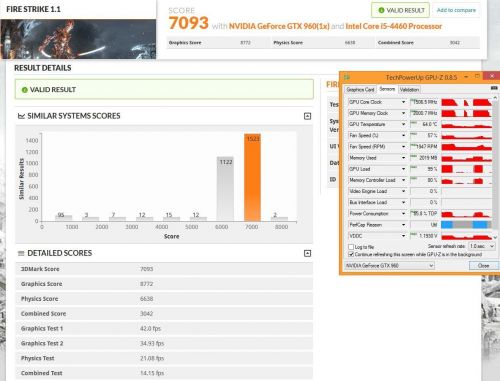Viewport: 500px width, 381px height.
Task: Open the GPU-Z screenshot camera icon
Action: tap(494, 88)
